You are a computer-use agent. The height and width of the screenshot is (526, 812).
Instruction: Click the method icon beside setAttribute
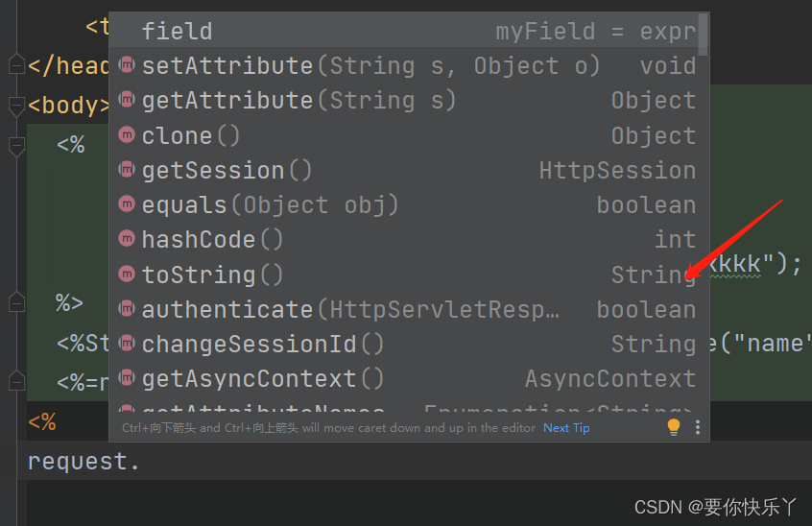126,65
